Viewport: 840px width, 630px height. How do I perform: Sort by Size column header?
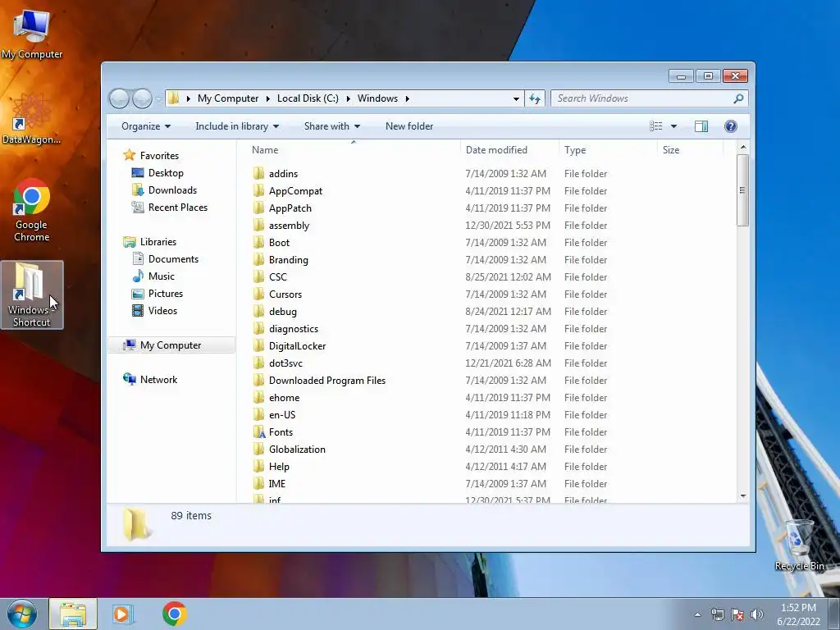(x=690, y=150)
